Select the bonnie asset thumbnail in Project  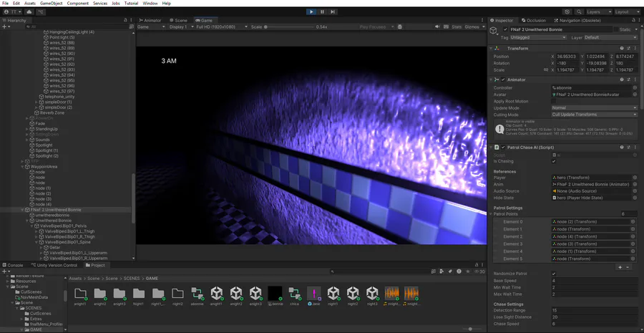[274, 294]
